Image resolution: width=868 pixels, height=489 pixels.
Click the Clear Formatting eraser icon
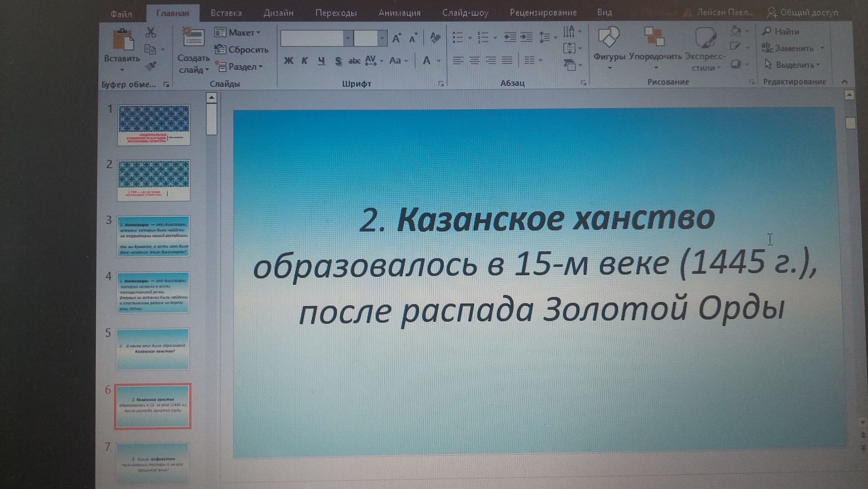coord(435,37)
